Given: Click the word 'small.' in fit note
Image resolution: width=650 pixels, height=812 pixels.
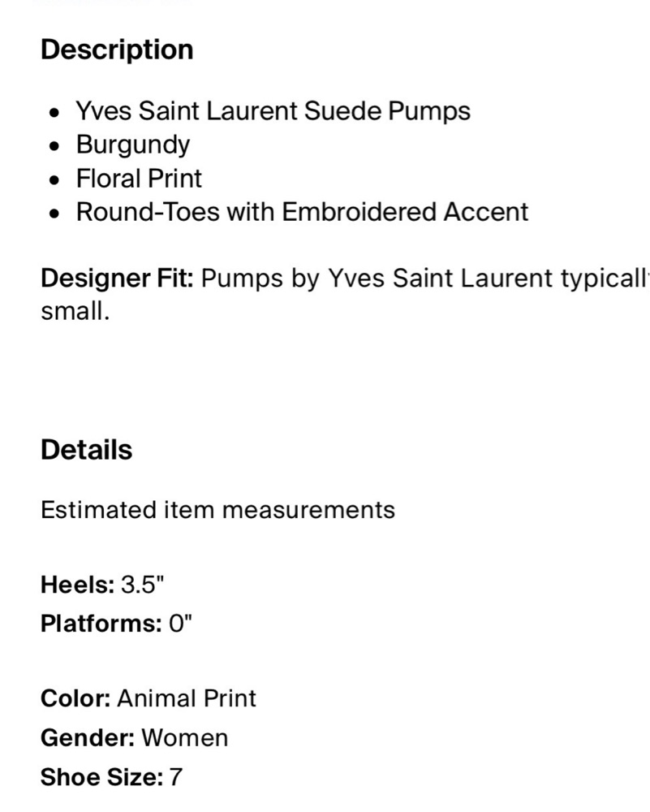Looking at the screenshot, I should 75,311.
